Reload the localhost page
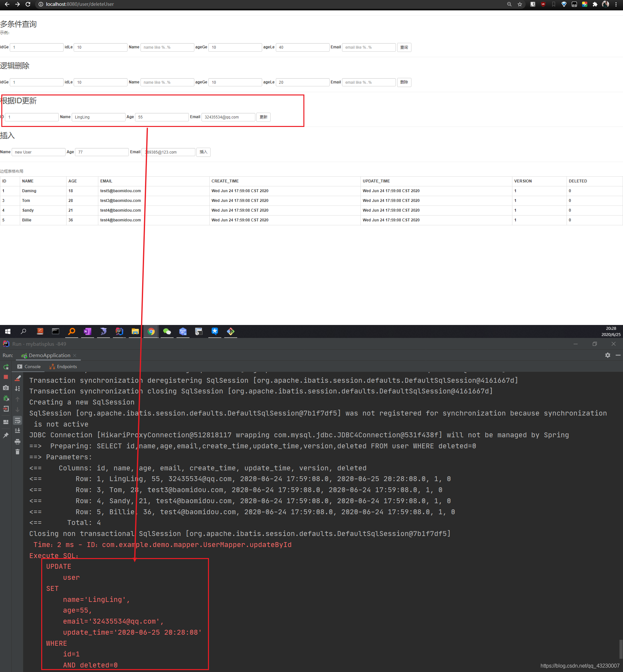Image resolution: width=623 pixels, height=672 pixels. (x=28, y=5)
